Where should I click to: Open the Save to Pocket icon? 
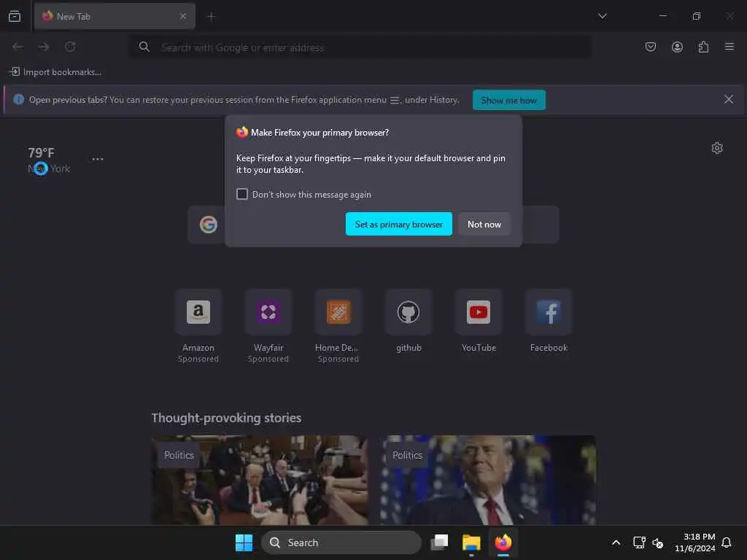650,47
